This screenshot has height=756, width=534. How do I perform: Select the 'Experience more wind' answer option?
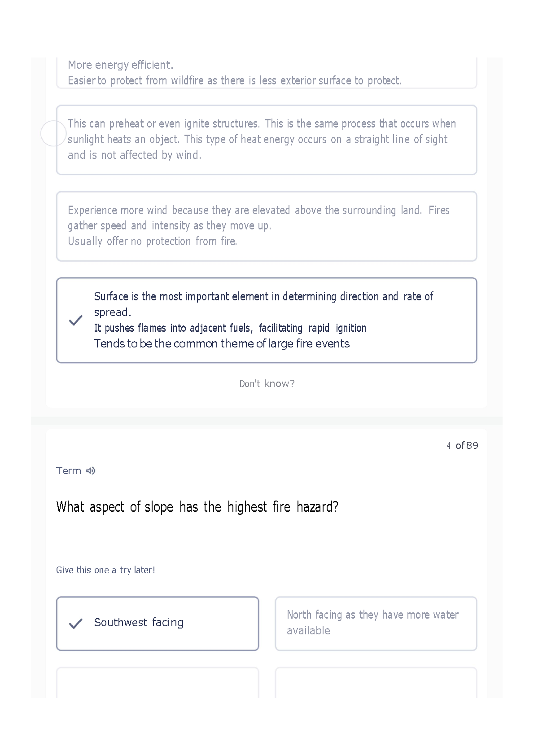(x=267, y=226)
